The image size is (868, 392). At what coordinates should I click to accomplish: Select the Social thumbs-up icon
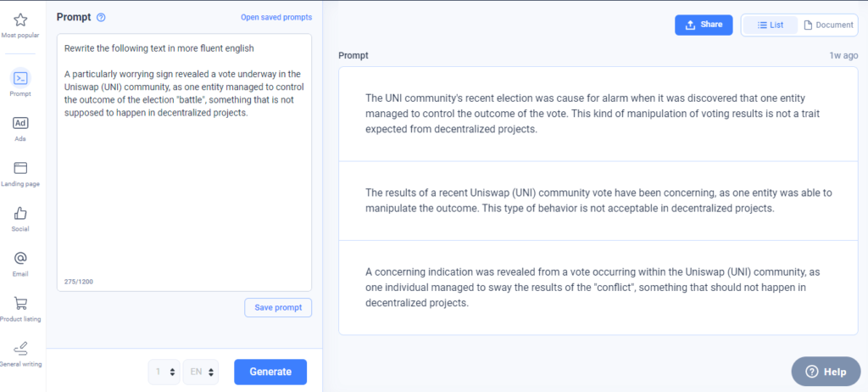(20, 213)
